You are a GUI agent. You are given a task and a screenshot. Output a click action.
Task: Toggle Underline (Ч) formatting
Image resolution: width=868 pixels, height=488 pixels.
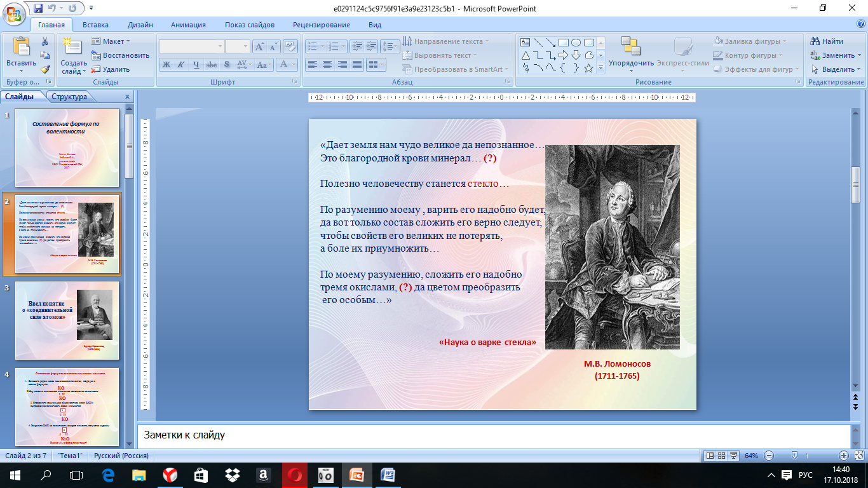click(196, 65)
